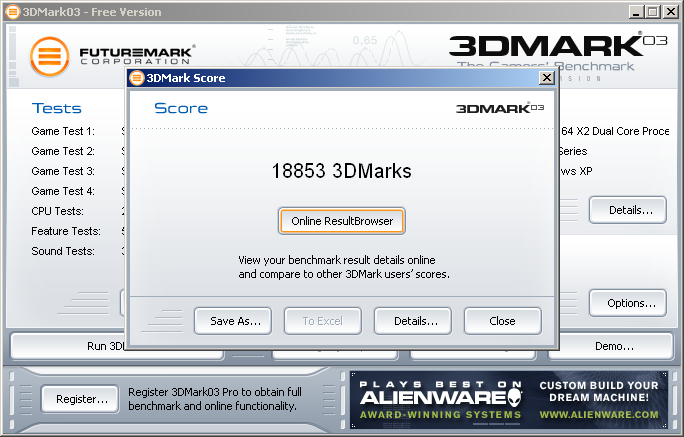Click the Score heading in the dialog
This screenshot has height=437, width=684.
[x=181, y=108]
